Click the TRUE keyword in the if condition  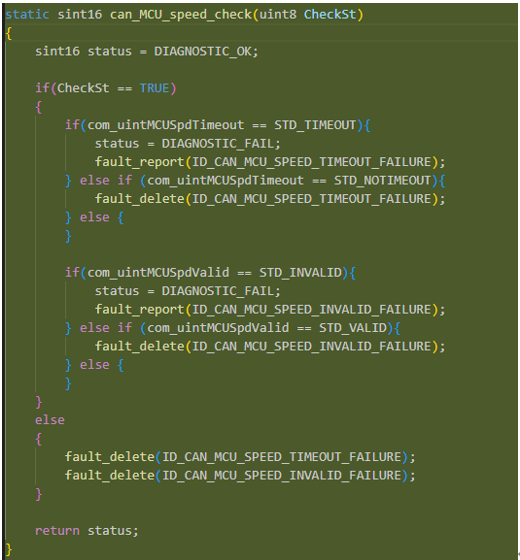(x=154, y=88)
